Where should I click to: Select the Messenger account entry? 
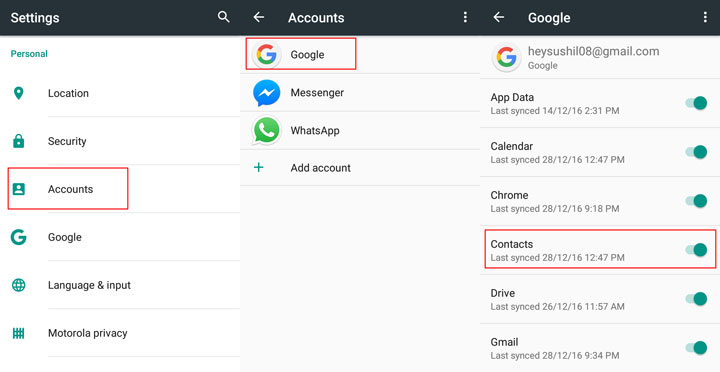tap(360, 93)
